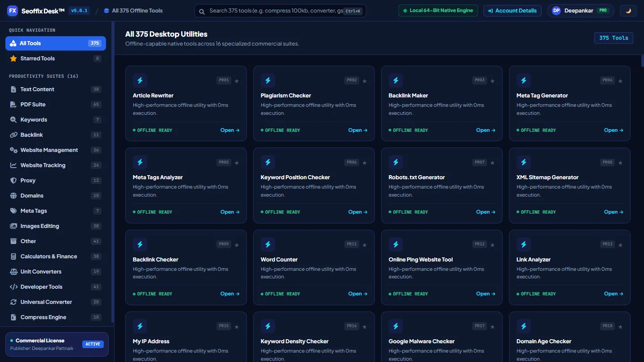This screenshot has width=644, height=362.
Task: Click the Compress Engine file icon
Action: tap(13, 317)
